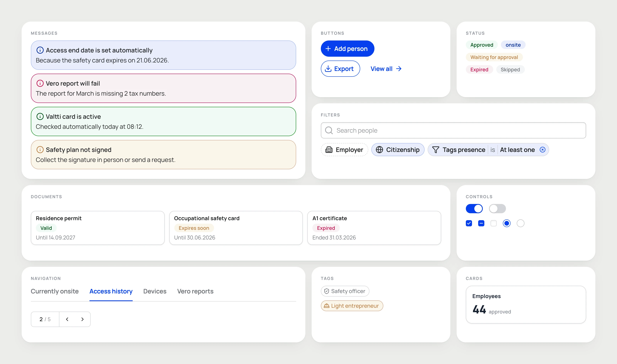617x364 pixels.
Task: Click the Waiting for approval status badge
Action: (494, 57)
